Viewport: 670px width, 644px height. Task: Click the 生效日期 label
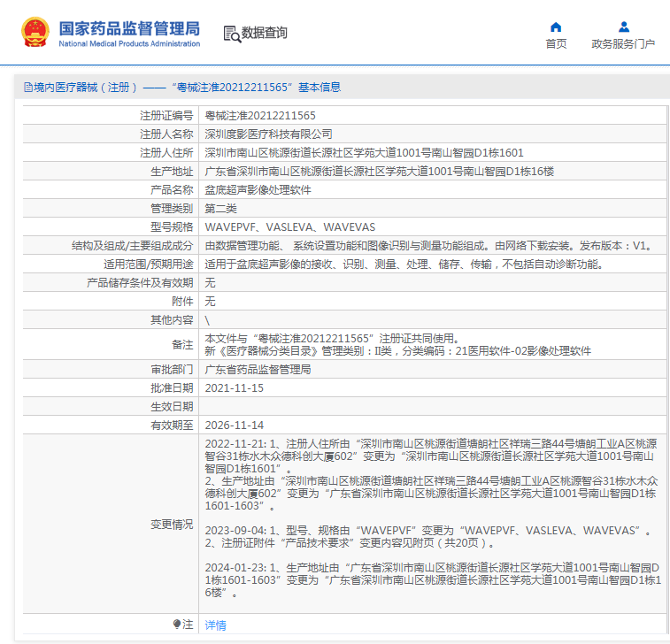(172, 407)
